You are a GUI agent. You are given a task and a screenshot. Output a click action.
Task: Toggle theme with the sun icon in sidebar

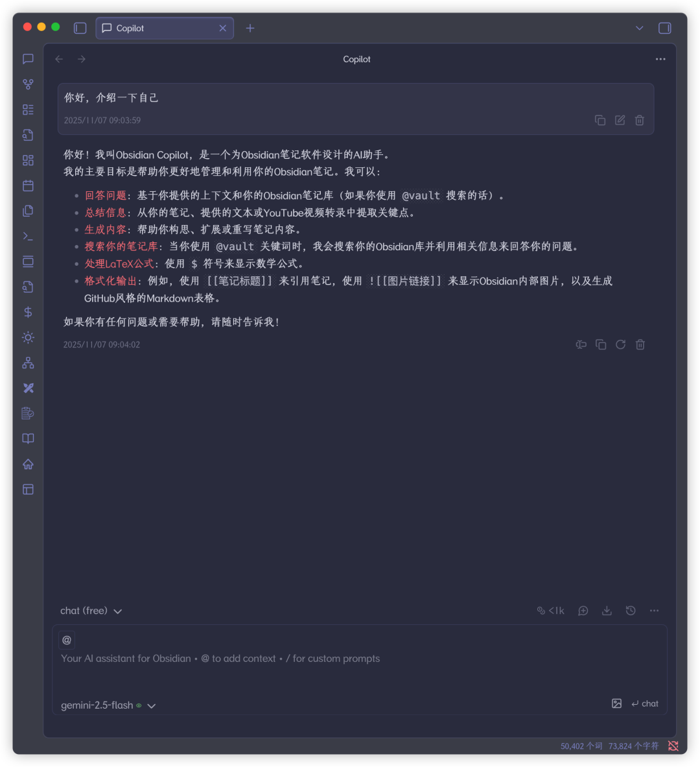pos(28,337)
